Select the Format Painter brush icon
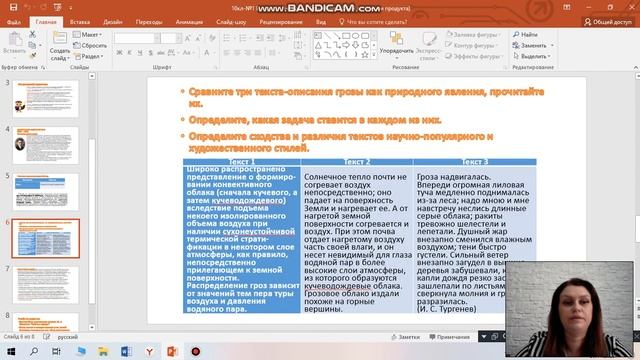The height and width of the screenshot is (360, 640). pos(33,55)
